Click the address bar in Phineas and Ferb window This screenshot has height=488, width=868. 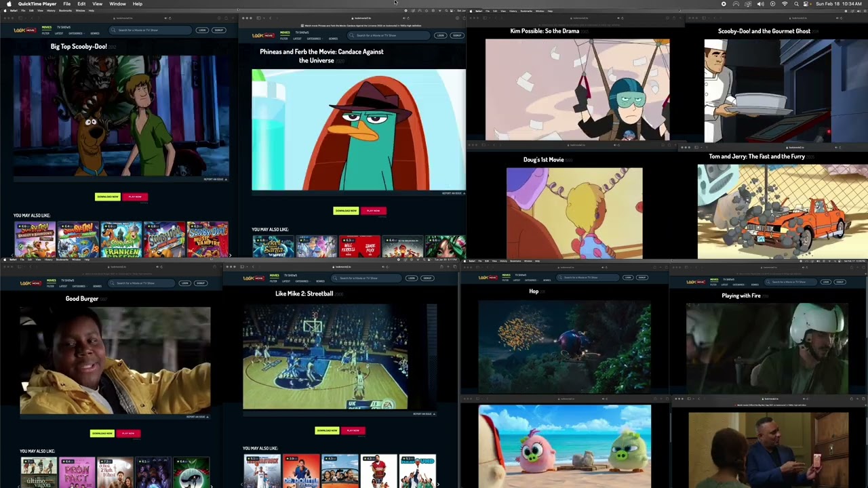(x=363, y=18)
